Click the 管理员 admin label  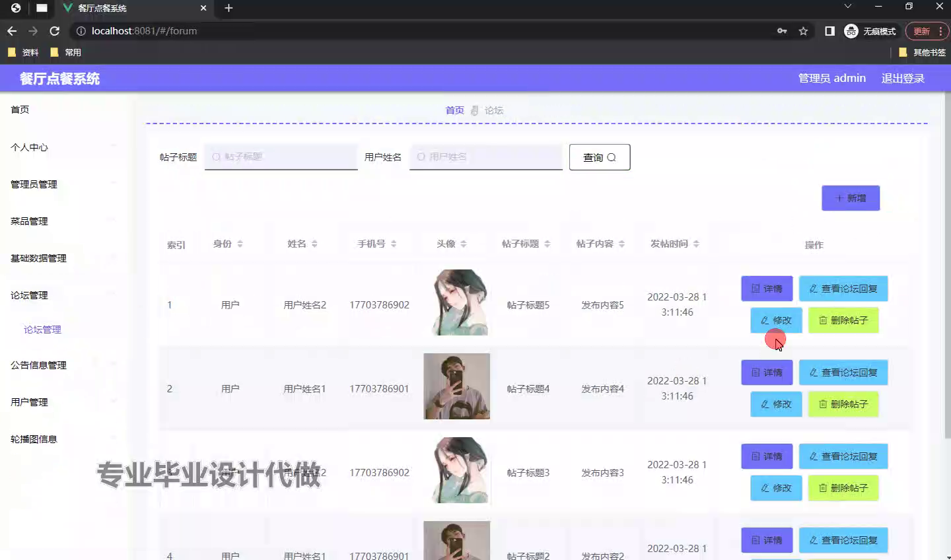tap(831, 78)
